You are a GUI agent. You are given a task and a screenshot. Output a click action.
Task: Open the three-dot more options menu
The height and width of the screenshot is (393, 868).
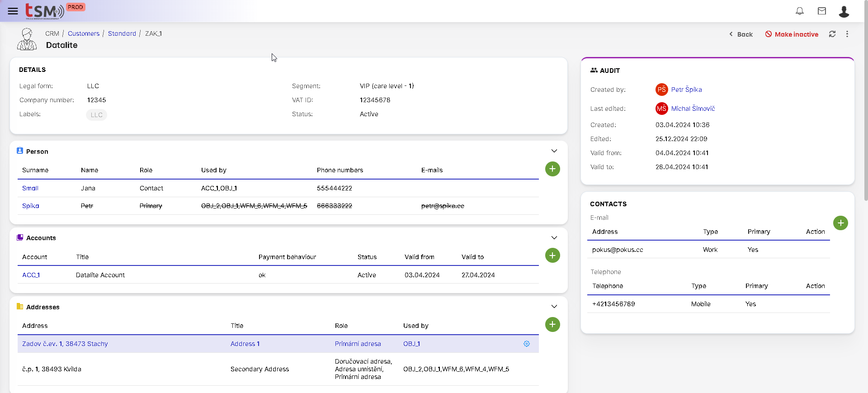coord(847,34)
